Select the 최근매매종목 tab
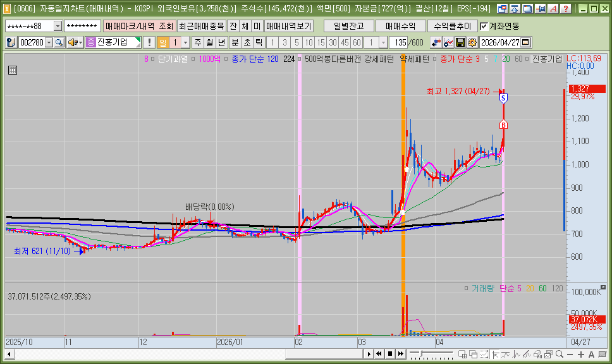 coord(202,26)
